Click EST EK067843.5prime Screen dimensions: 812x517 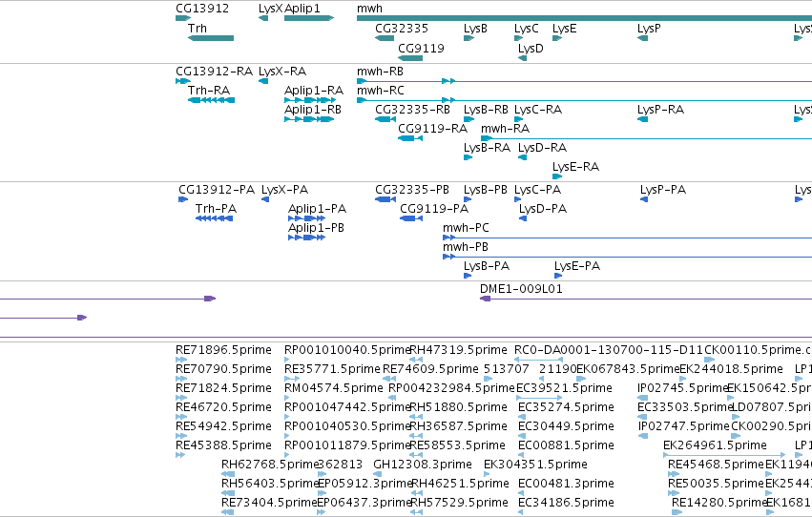[627, 369]
